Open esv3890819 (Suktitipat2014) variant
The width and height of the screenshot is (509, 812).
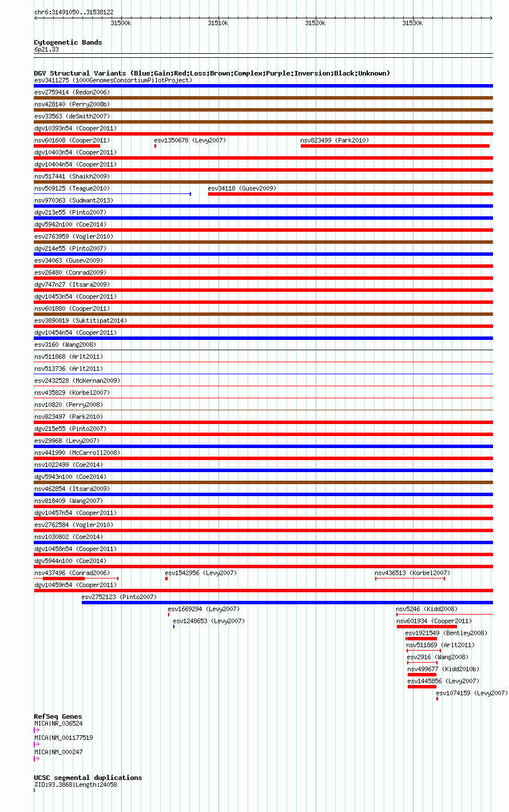pyautogui.click(x=81, y=320)
